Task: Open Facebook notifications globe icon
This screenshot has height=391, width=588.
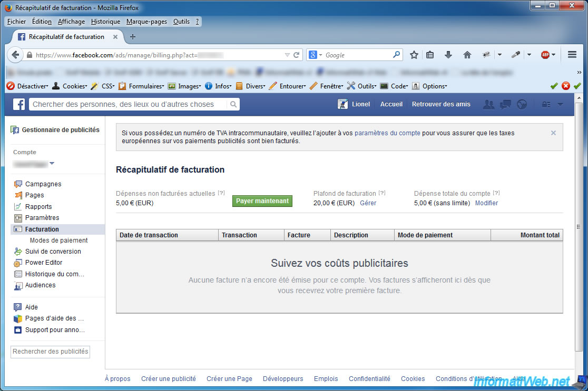Action: pos(522,105)
